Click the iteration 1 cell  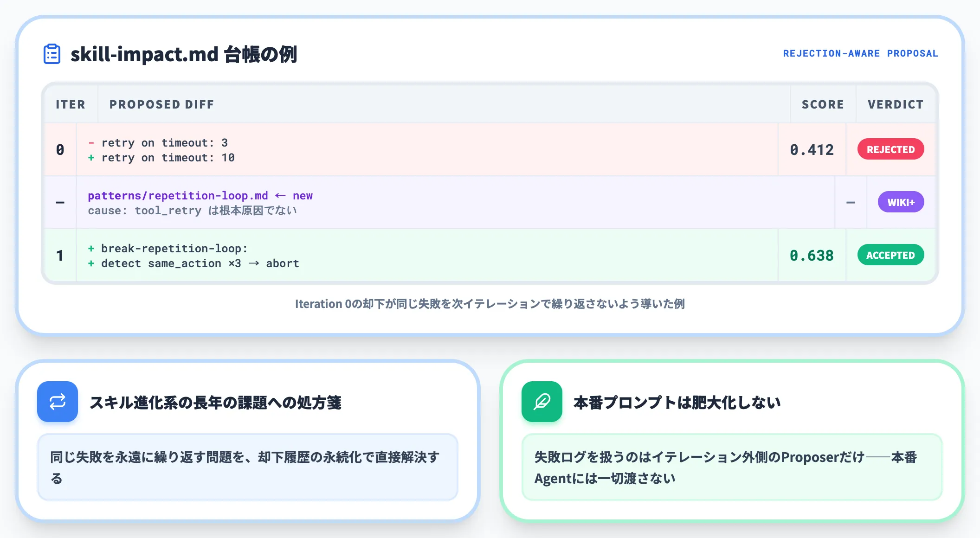[60, 255]
